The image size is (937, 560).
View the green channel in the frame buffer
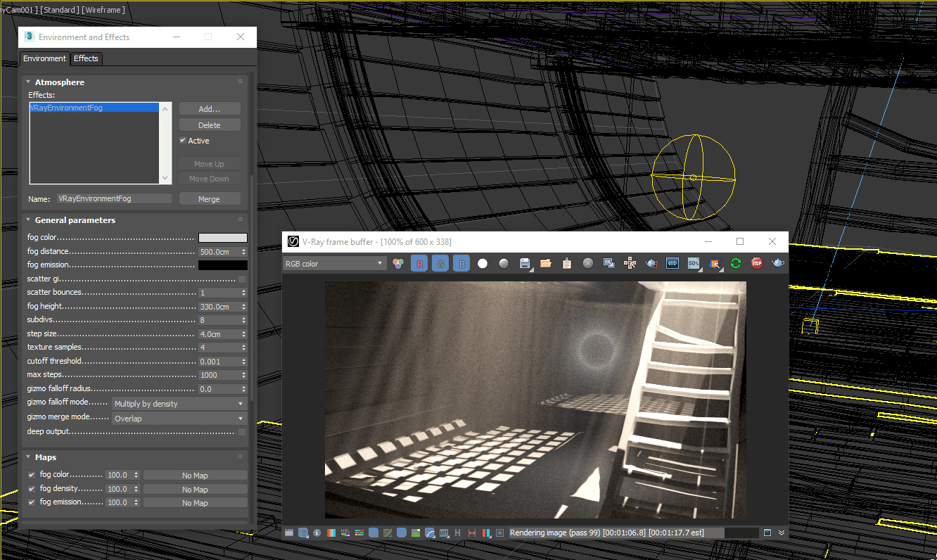tap(440, 263)
